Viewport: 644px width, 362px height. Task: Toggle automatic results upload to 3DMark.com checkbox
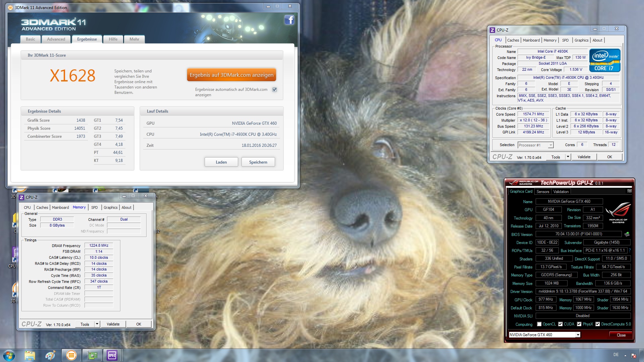pyautogui.click(x=274, y=89)
